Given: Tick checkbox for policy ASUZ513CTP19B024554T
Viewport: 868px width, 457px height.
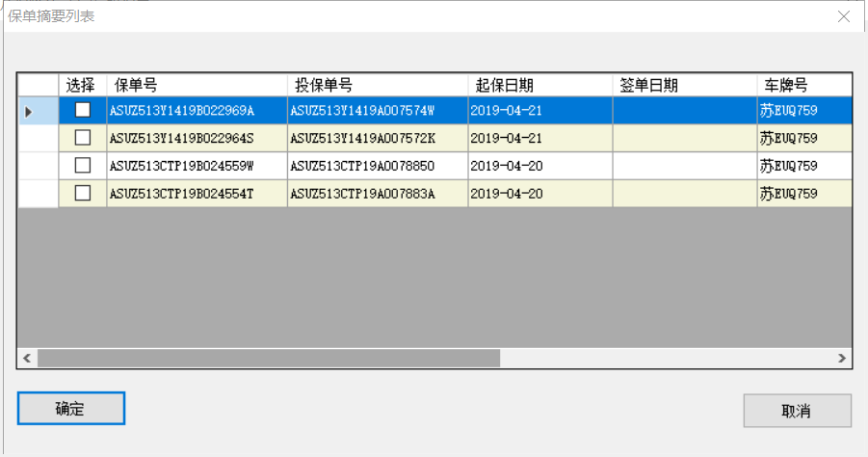Looking at the screenshot, I should pos(83,193).
